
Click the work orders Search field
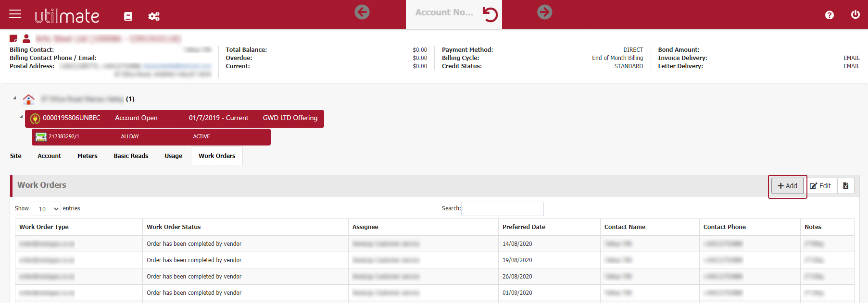click(x=502, y=209)
